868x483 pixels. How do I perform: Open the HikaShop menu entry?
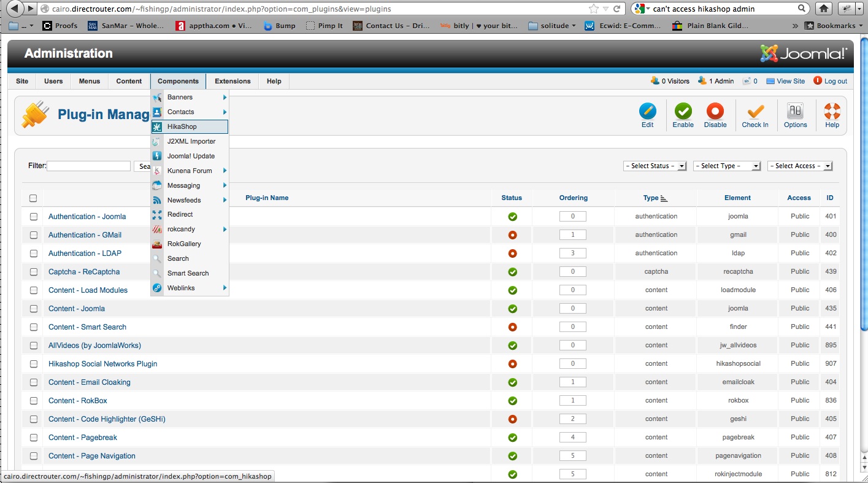190,126
